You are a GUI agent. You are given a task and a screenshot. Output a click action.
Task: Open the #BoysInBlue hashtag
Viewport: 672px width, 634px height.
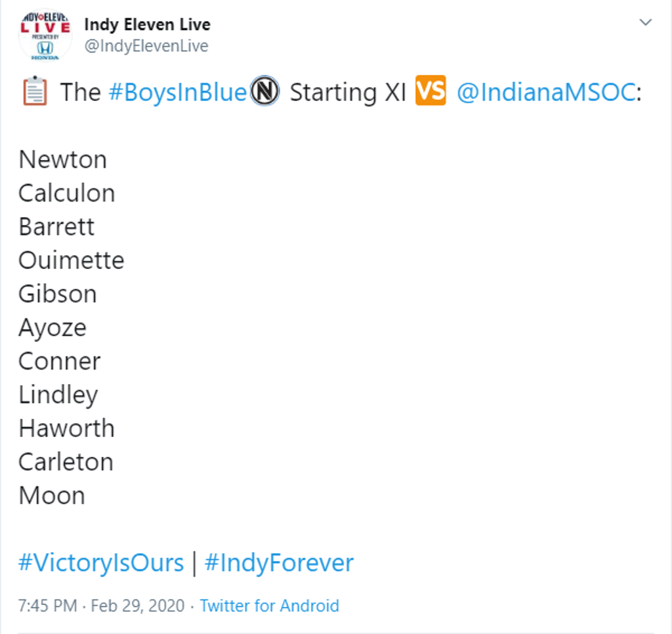[177, 93]
